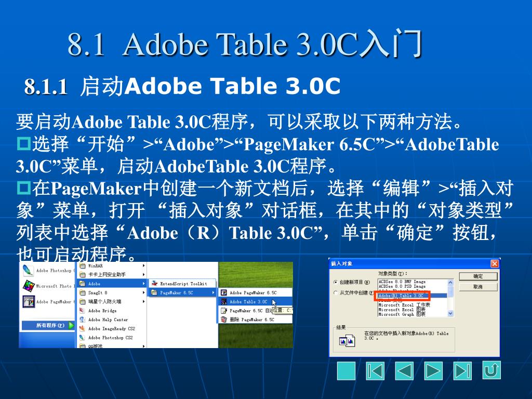Click the 取消 button in 插入对象 dialog
Viewport: 532px width, 399px height.
tap(478, 287)
